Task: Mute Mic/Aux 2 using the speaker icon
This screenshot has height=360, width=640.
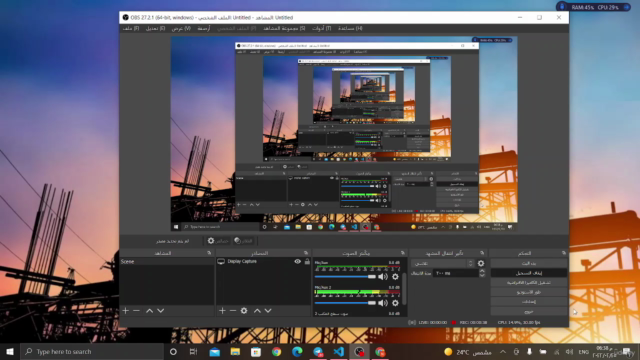Action: pyautogui.click(x=382, y=303)
